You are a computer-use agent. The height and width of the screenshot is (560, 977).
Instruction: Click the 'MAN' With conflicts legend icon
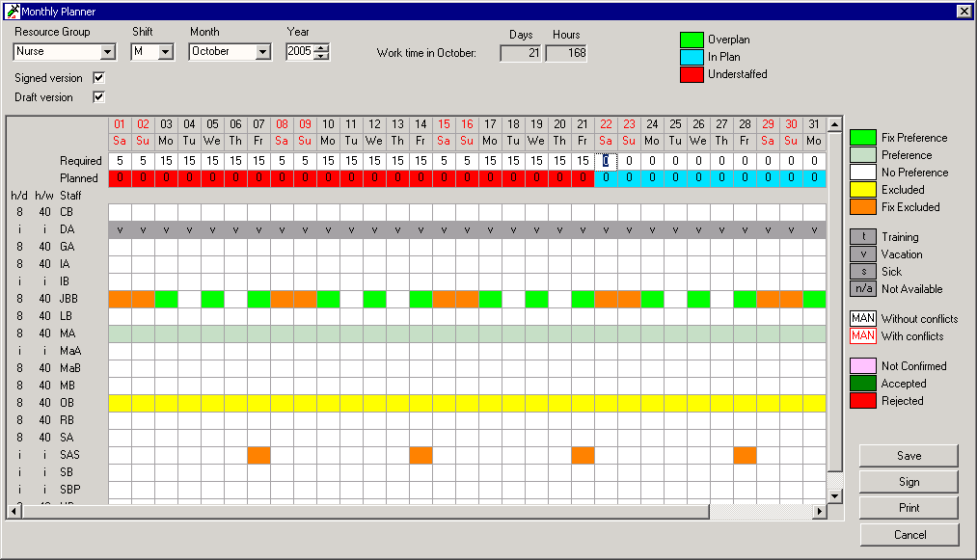[862, 336]
